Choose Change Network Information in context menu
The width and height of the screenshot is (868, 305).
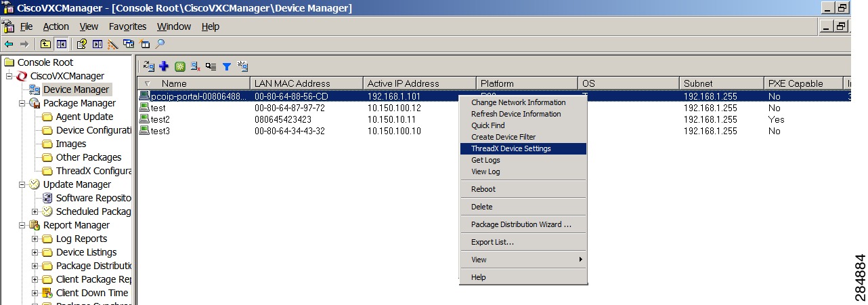[x=523, y=102]
